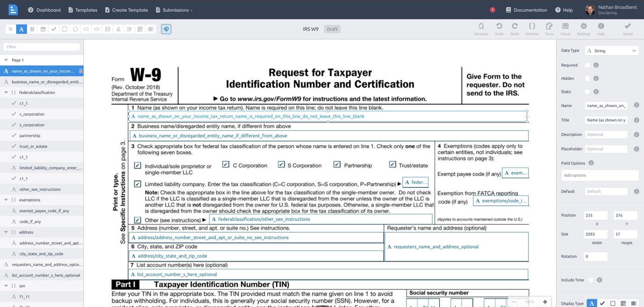644x307 pixels.
Task: Select s_corporation field in the tree
Action: click(x=42, y=125)
